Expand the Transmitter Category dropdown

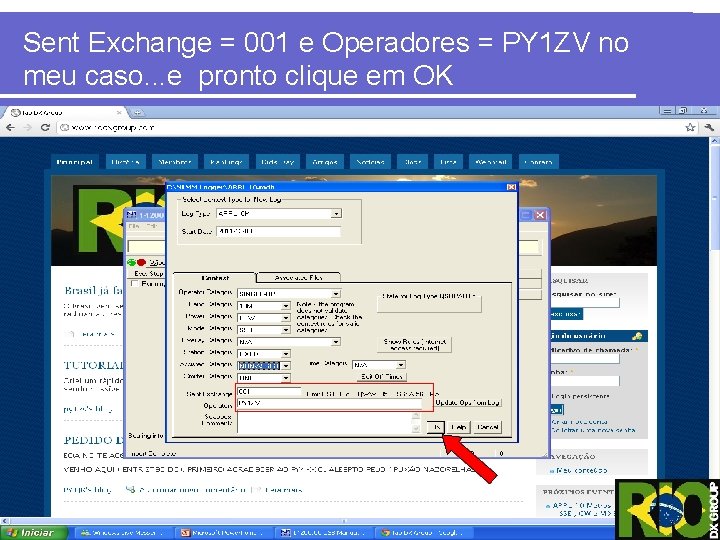click(x=286, y=377)
